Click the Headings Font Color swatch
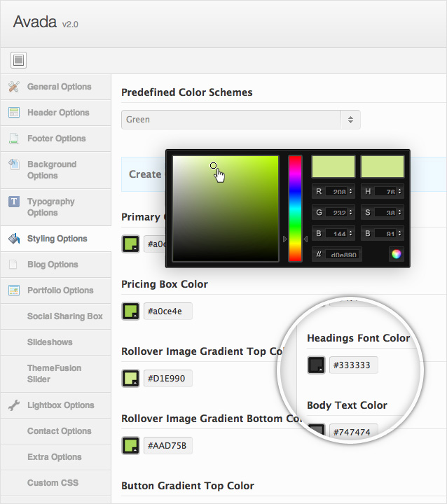The image size is (447, 504). pyautogui.click(x=317, y=365)
